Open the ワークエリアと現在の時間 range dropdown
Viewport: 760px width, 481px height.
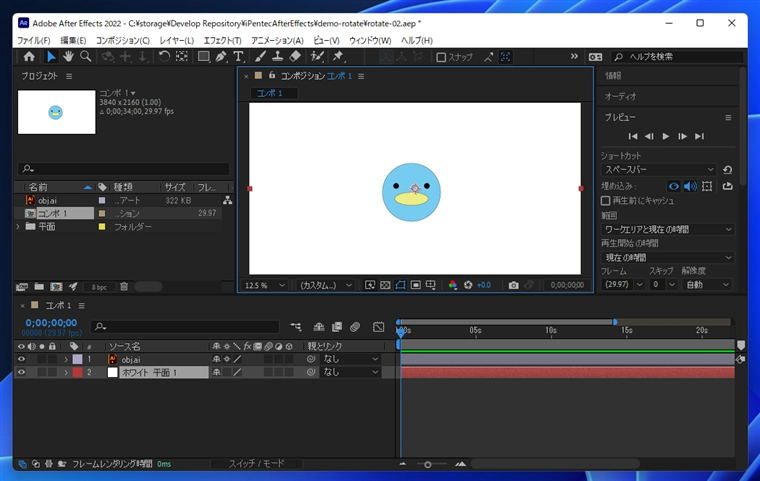click(668, 229)
